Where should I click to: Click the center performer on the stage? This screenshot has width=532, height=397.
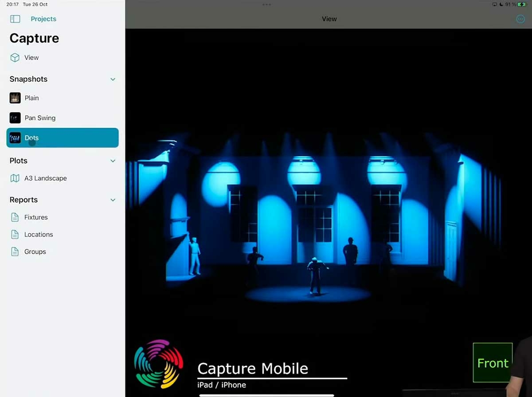[x=316, y=275]
